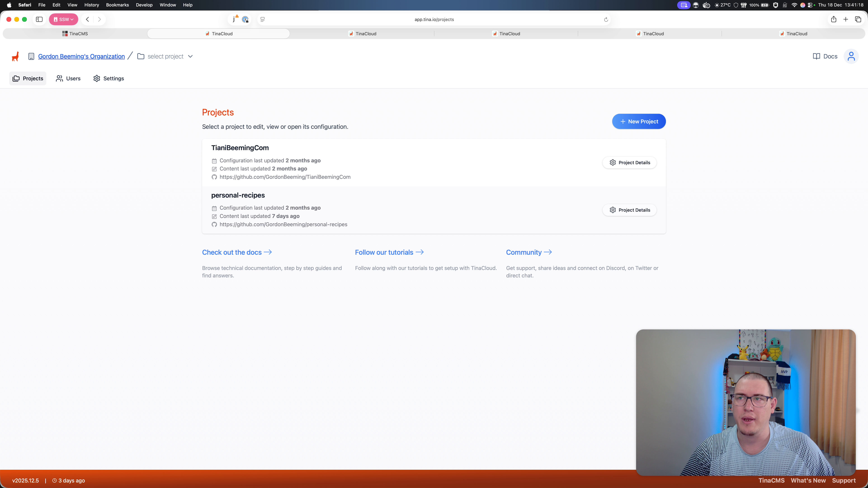Screen dimensions: 868x488
Task: Open the TianiBeemingCom project
Action: coord(240,148)
